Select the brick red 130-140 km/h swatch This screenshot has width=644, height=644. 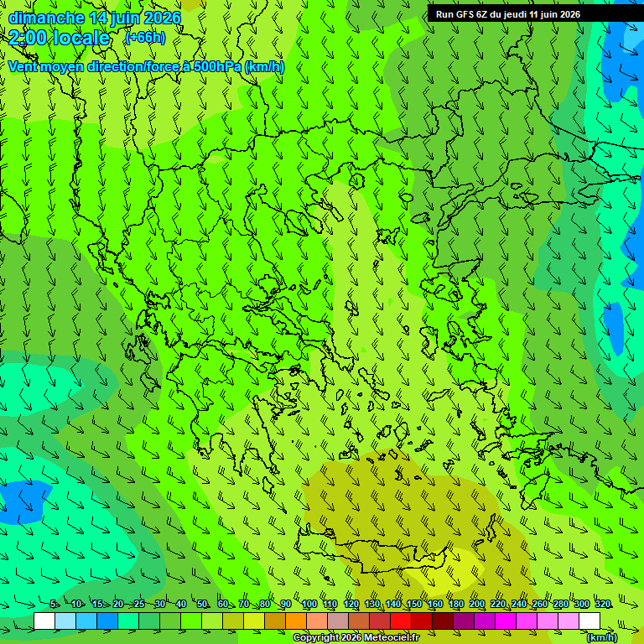coord(380,621)
